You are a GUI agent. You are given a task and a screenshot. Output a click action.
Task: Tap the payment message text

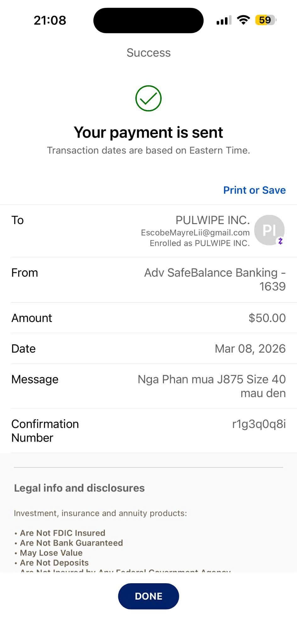pyautogui.click(x=211, y=386)
